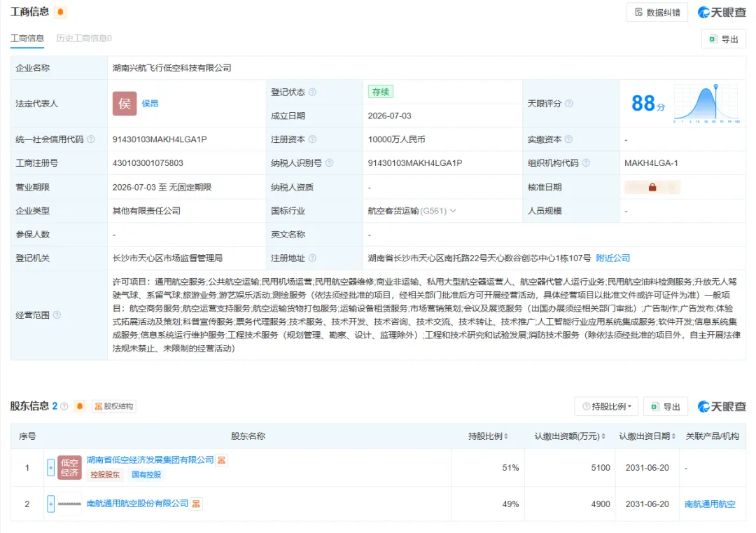756x533 pixels.
Task: Expand row for 南航通用航空股份有限公司
Action: click(50, 504)
